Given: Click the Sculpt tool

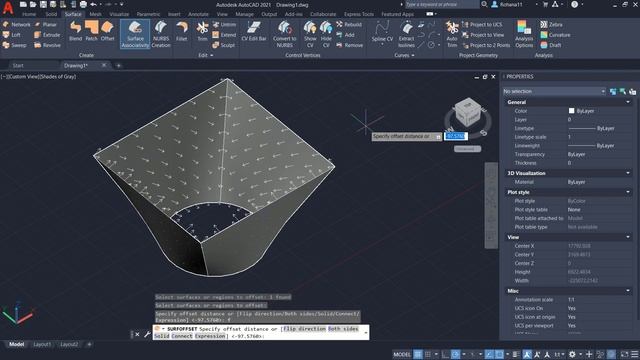Looking at the screenshot, I should (224, 45).
